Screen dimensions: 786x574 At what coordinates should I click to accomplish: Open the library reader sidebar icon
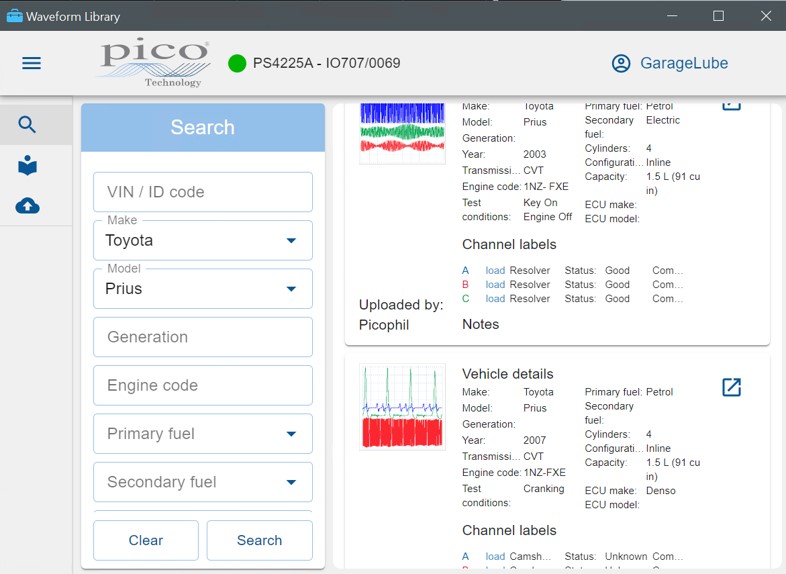coord(28,166)
